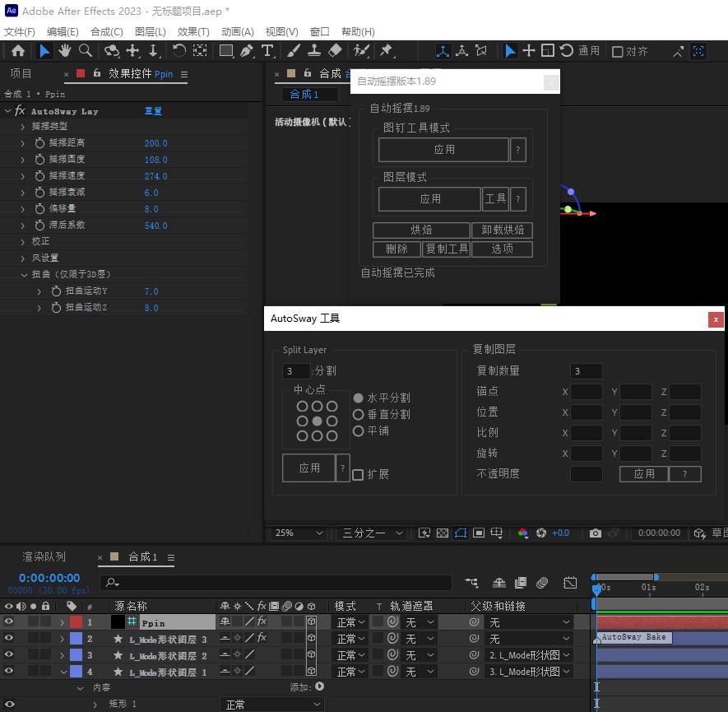The width and height of the screenshot is (728, 712).
Task: Select 水平分割 radio button
Action: [358, 398]
